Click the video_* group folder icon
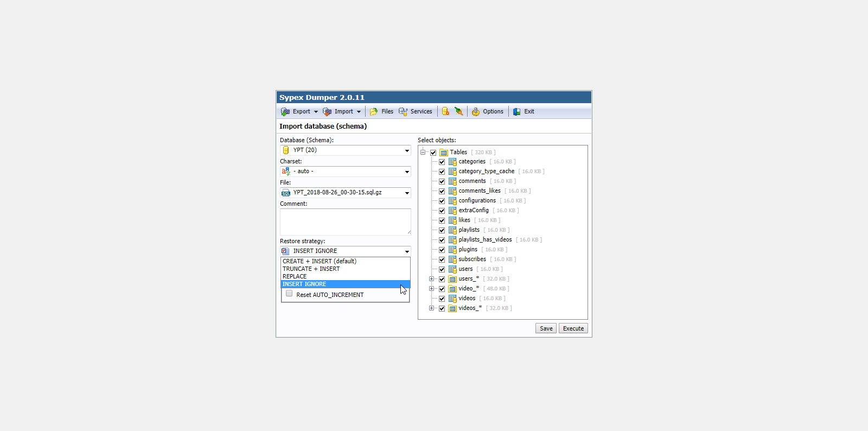 pos(452,289)
